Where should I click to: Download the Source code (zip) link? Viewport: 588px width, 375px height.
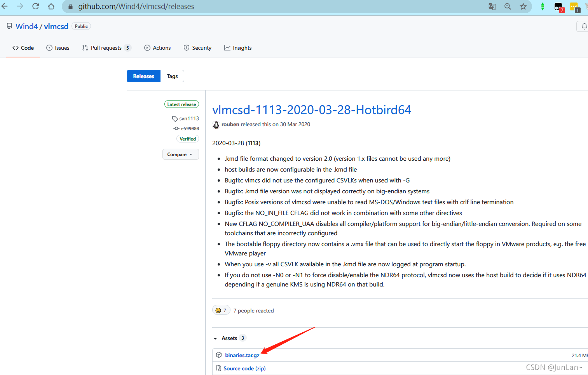(x=244, y=368)
